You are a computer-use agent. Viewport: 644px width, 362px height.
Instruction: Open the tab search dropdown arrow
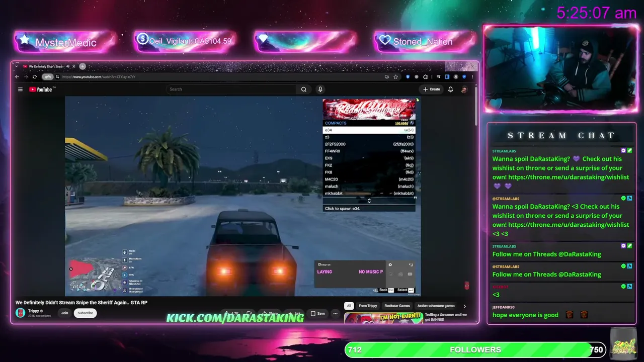pos(17,66)
